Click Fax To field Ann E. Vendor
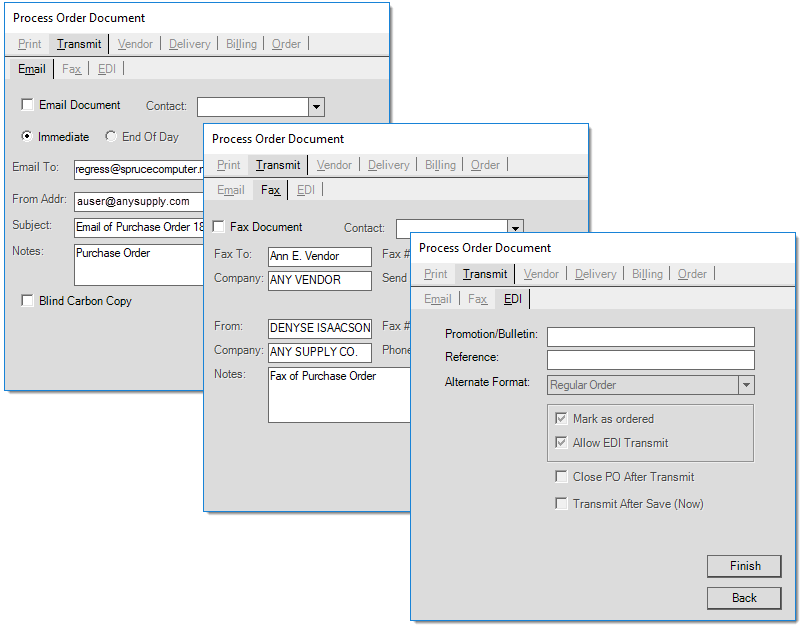This screenshot has width=807, height=628. pyautogui.click(x=320, y=256)
